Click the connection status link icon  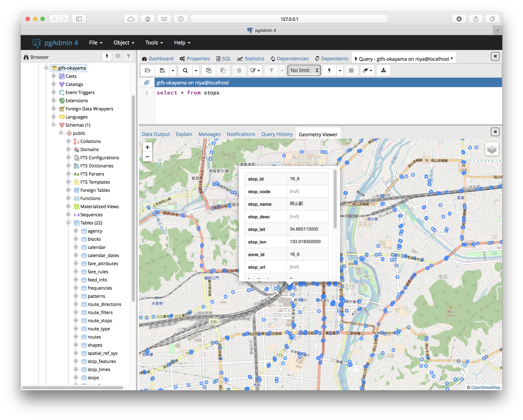pos(146,83)
